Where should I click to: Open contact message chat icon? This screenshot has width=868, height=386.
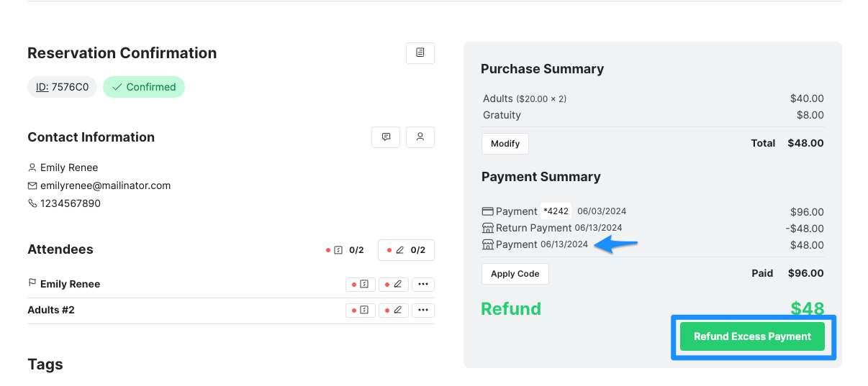pos(386,137)
